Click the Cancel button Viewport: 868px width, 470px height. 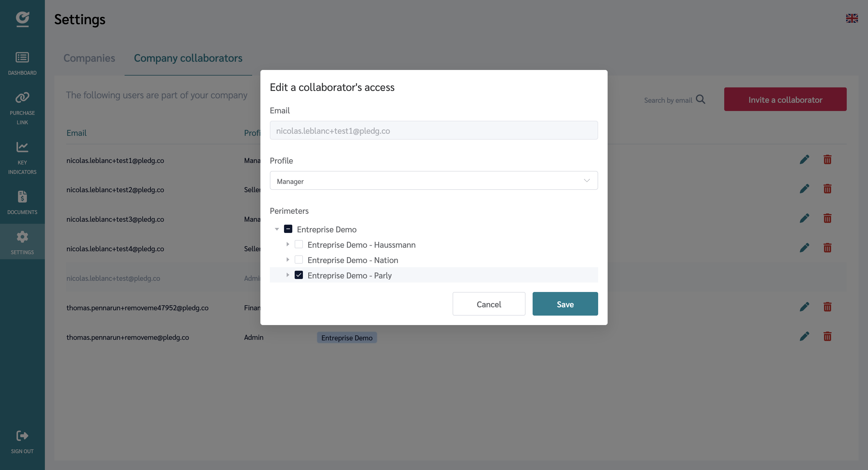click(x=489, y=304)
